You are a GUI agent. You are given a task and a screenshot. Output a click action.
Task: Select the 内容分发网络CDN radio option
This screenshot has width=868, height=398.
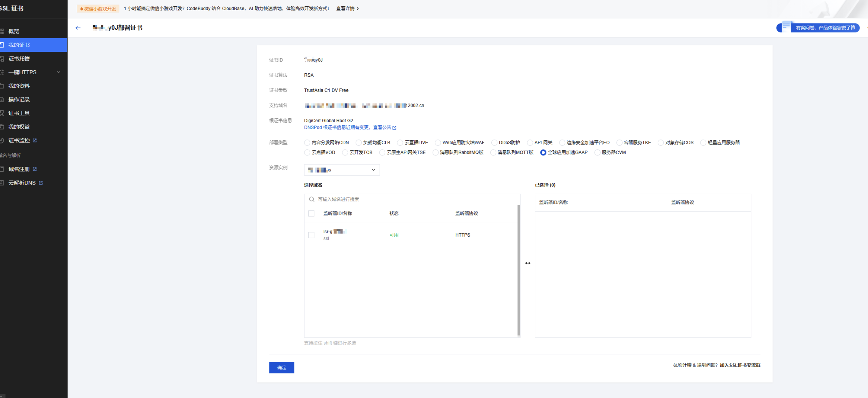pos(307,143)
